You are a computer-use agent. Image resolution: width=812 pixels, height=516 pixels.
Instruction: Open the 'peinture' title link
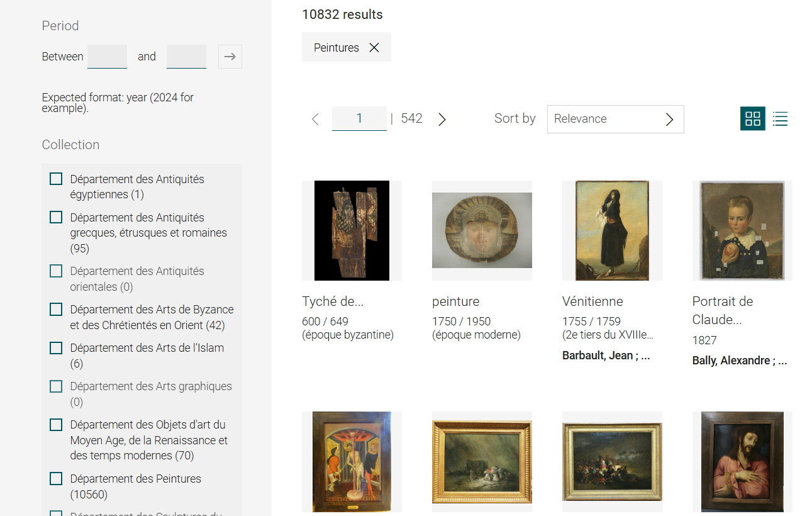(x=455, y=301)
